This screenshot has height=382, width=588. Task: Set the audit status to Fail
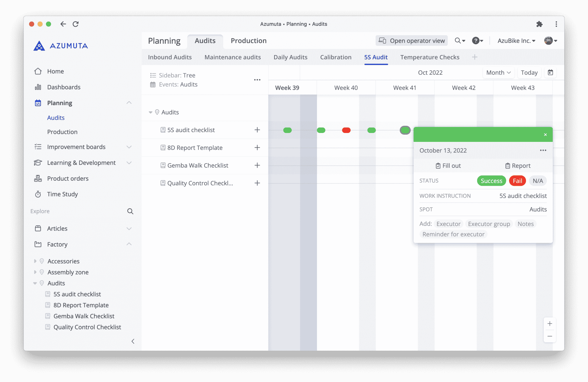(517, 181)
